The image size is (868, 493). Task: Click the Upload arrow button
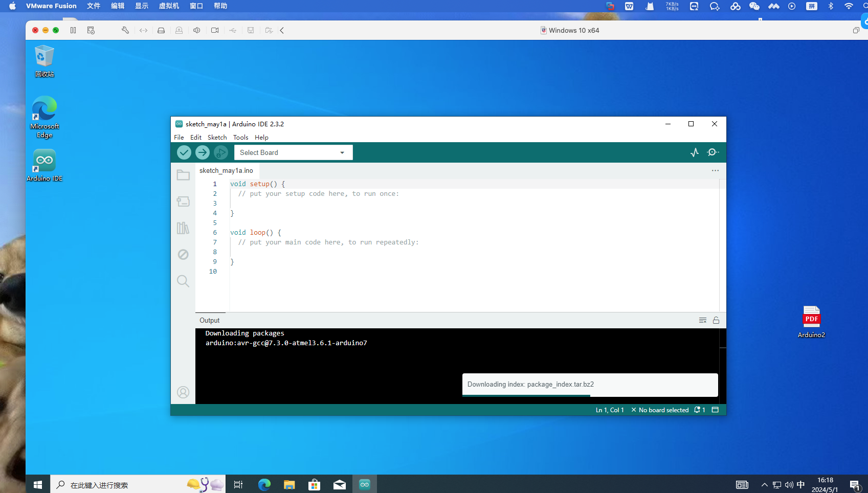tap(203, 152)
